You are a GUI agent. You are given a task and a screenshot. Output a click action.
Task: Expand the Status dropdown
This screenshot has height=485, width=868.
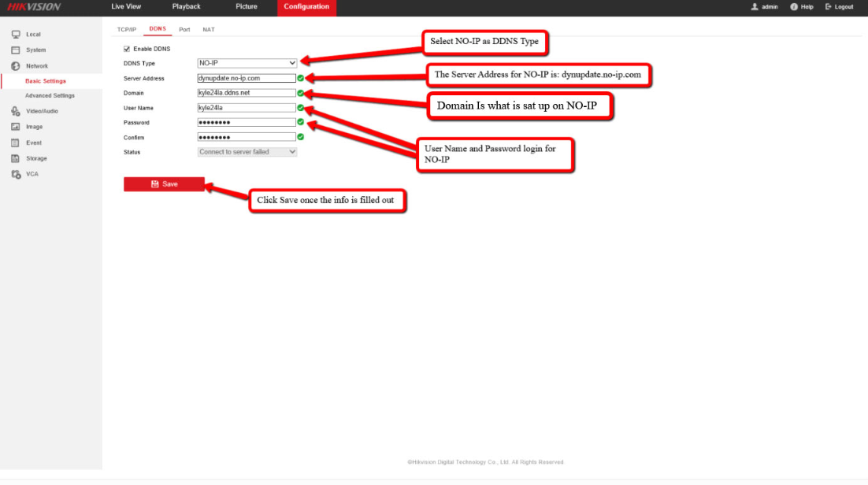point(247,152)
